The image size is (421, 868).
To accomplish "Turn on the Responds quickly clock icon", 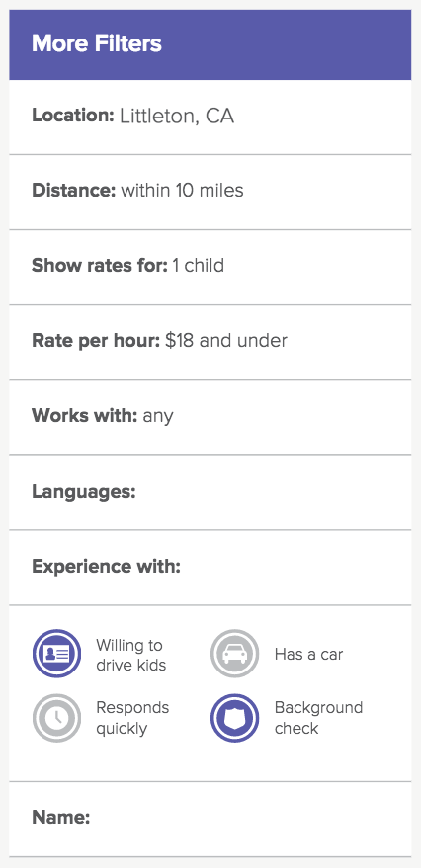I will click(x=56, y=718).
